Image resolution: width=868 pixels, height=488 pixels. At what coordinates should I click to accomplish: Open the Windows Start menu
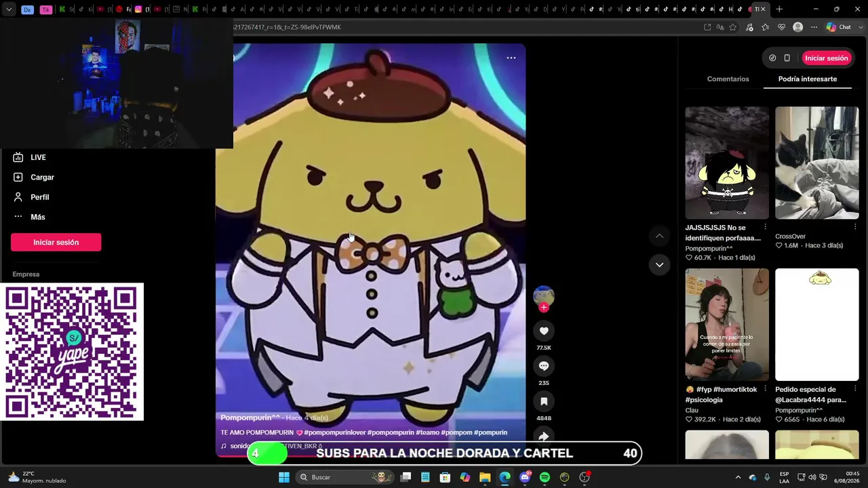pos(284,477)
